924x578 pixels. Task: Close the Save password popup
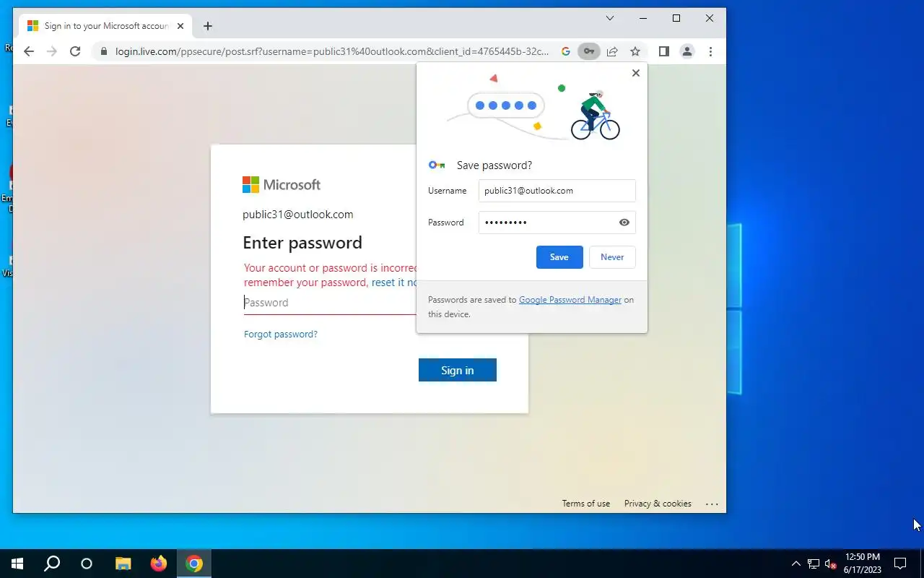click(x=635, y=73)
